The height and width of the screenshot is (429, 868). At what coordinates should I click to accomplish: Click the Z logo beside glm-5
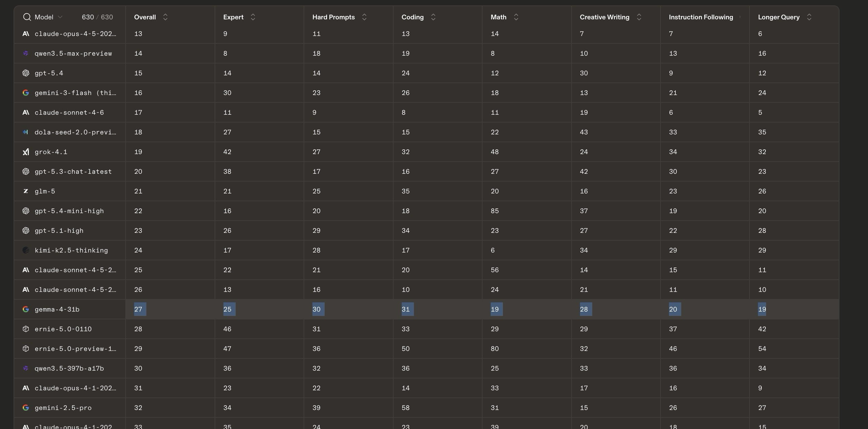(x=26, y=191)
